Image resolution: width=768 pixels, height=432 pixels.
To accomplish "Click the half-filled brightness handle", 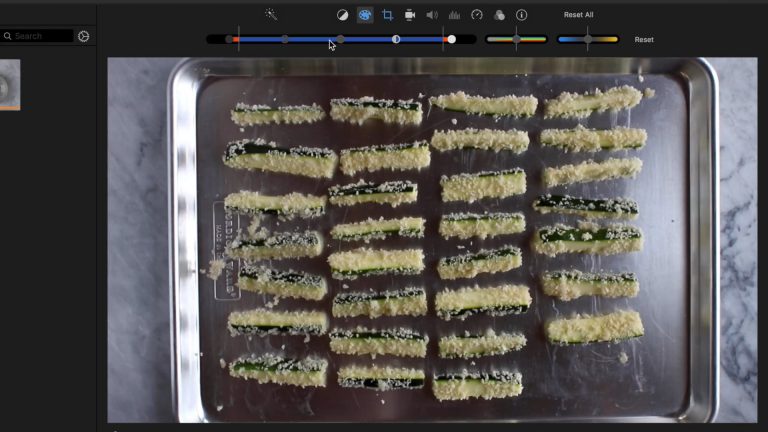I will click(396, 39).
